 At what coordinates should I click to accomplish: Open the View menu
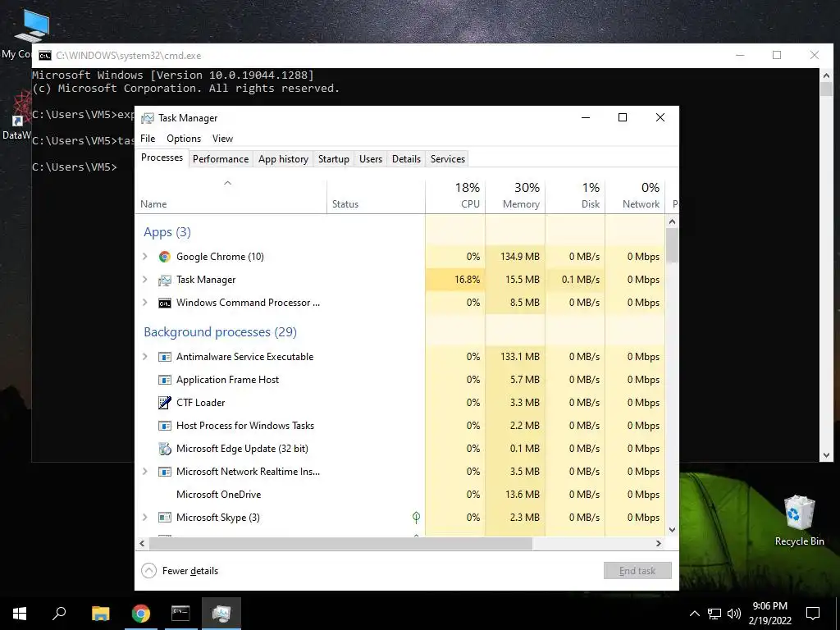pos(222,139)
